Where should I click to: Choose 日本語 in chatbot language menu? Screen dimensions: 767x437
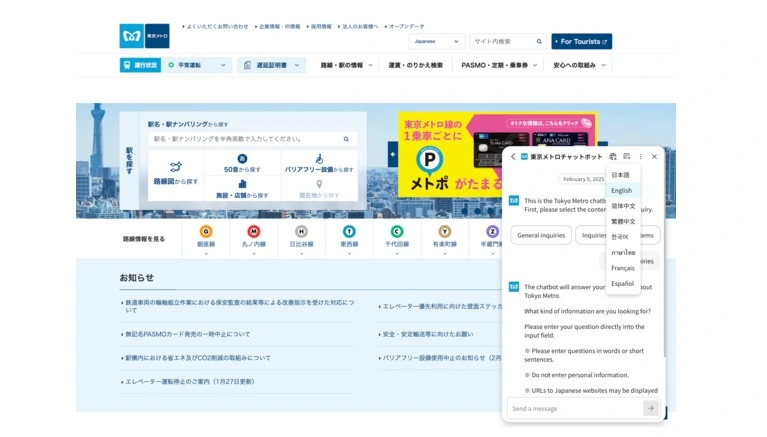click(x=623, y=175)
